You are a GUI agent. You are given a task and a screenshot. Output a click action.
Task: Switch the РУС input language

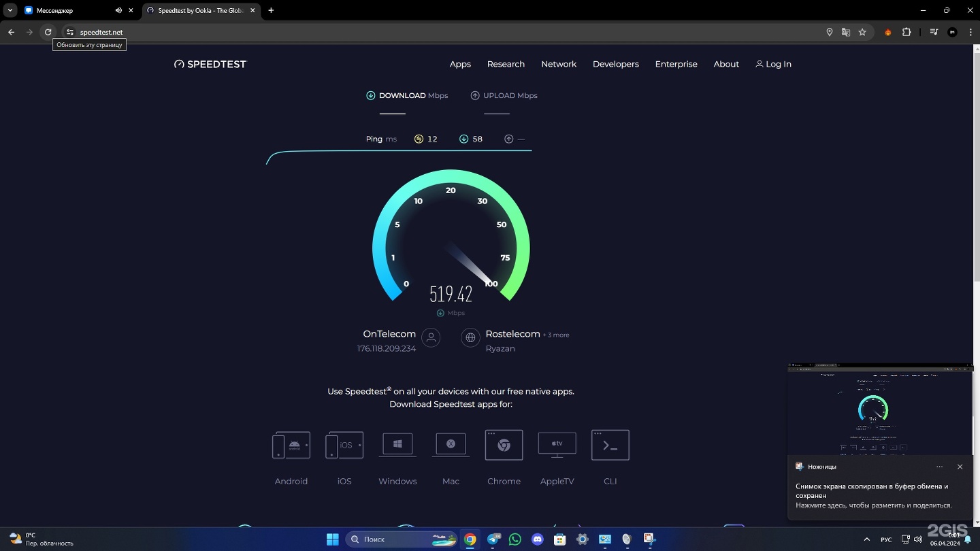tap(886, 539)
